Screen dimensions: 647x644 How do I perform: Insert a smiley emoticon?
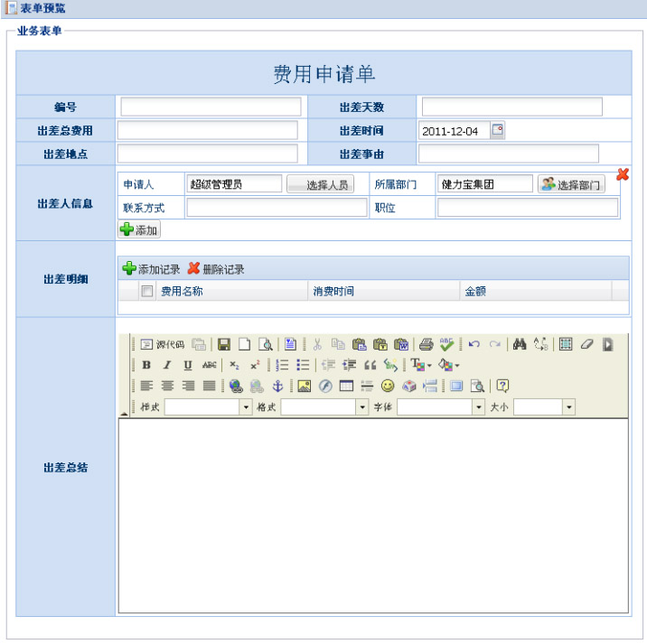388,387
